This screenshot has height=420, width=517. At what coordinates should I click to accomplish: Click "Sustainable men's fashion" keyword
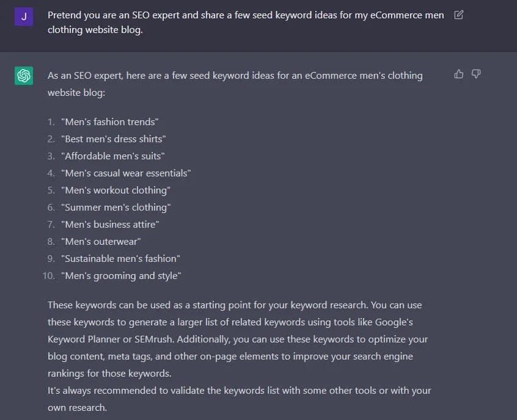point(120,259)
